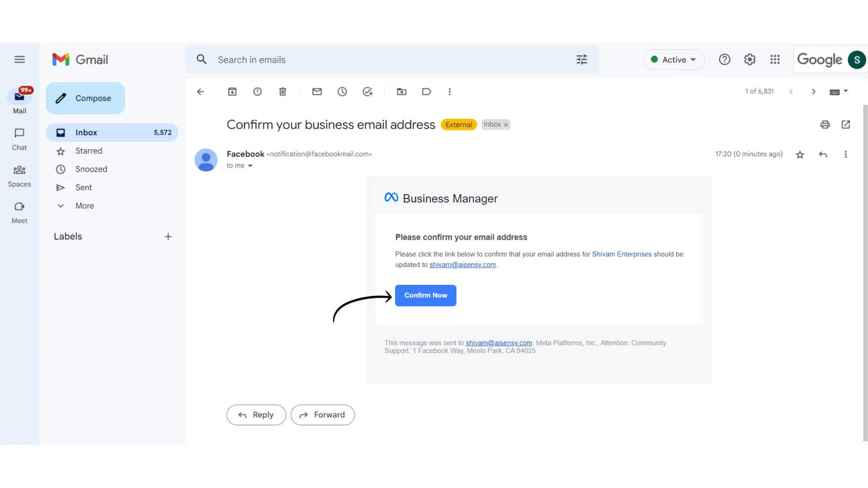Screen dimensions: 868x488
Task: Collapse the main menu with hamburger icon
Action: [x=19, y=59]
